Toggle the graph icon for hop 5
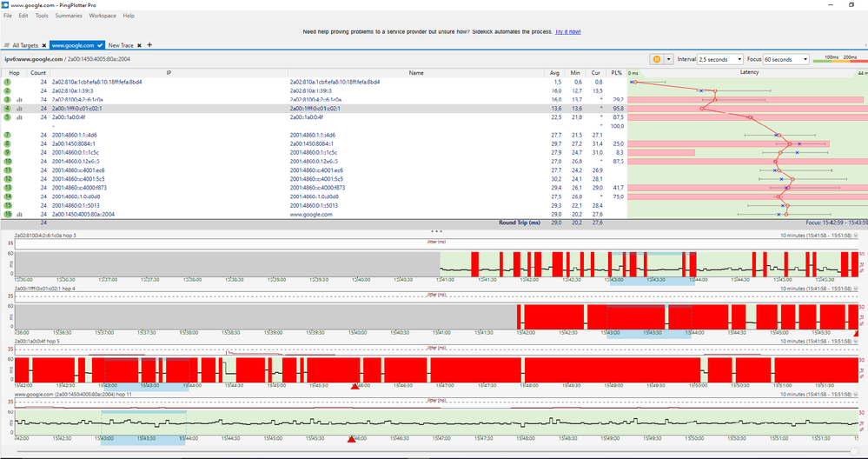 (18, 117)
